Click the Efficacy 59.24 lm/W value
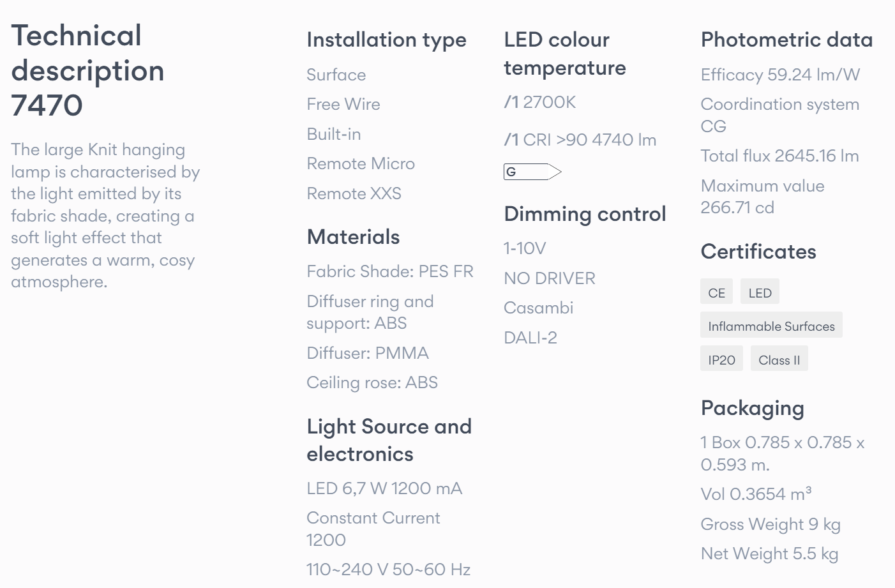 click(x=780, y=75)
